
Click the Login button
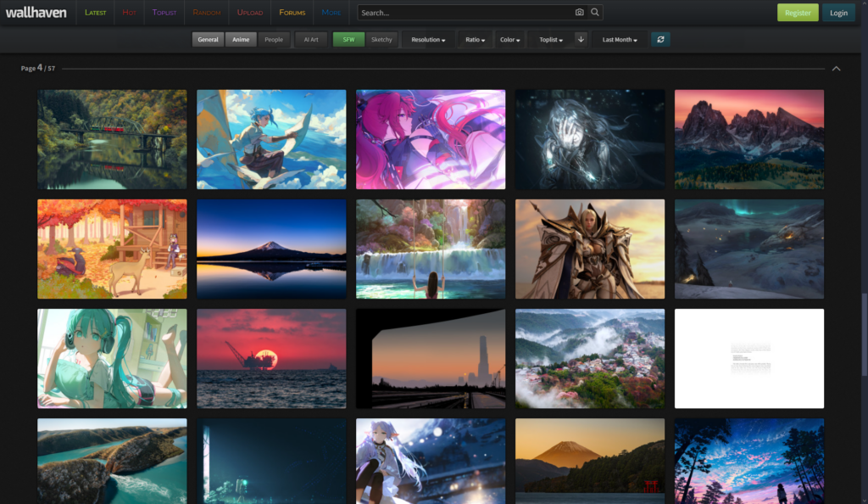tap(838, 12)
